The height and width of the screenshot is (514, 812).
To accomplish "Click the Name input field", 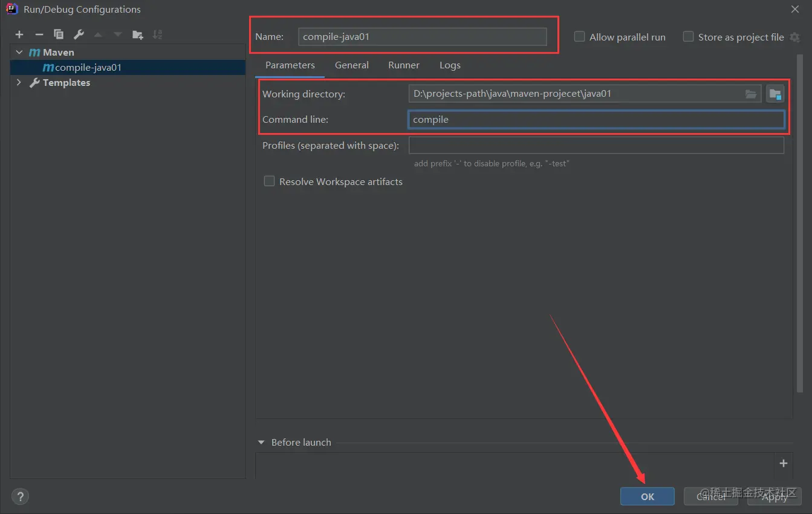I will 423,36.
